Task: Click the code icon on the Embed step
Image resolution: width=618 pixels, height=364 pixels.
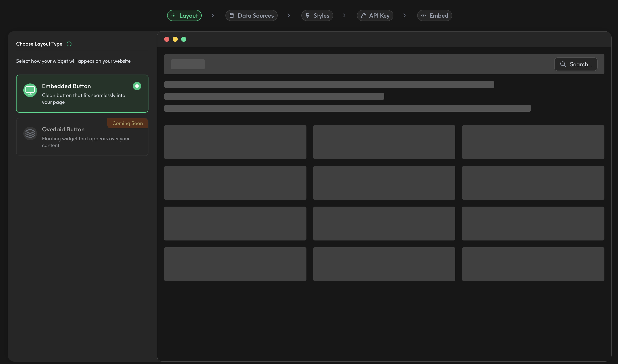Action: coord(424,15)
